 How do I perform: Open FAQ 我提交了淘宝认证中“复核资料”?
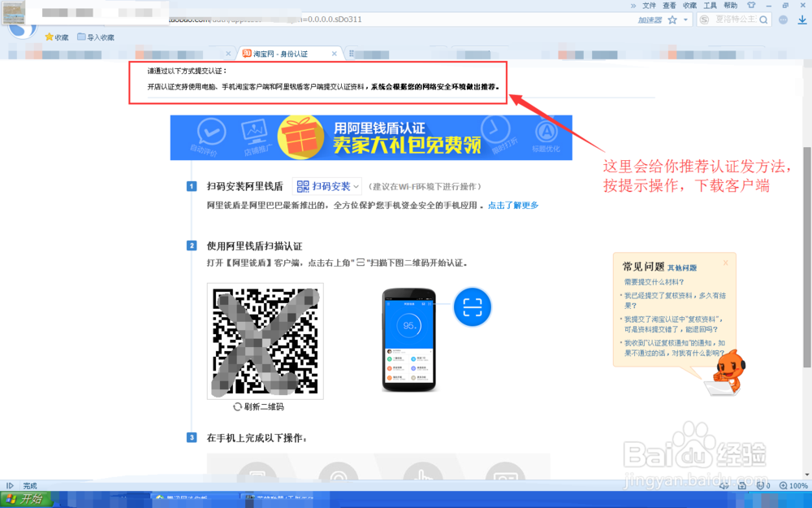673,324
